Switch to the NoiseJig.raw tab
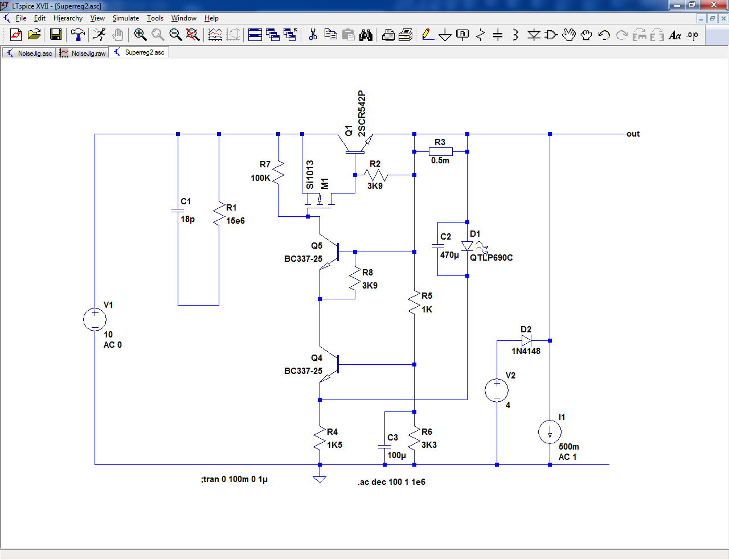Screen dimensions: 729x560 83,53
